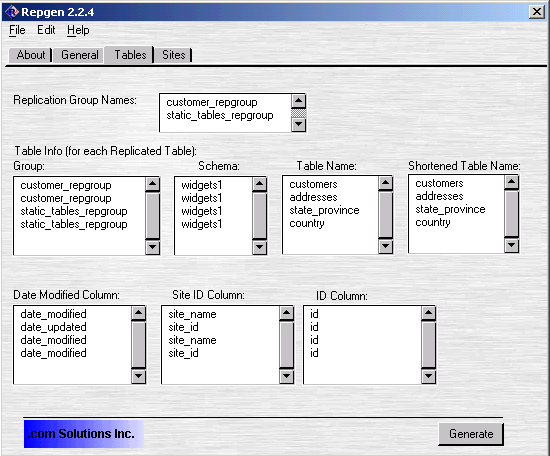Select country in Shortened Table Name list
Image resolution: width=550 pixels, height=456 pixels.
coord(433,222)
